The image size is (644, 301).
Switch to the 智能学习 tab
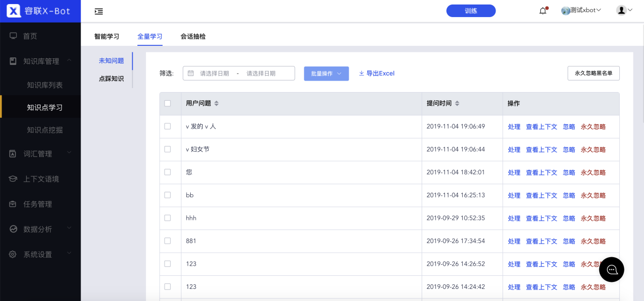107,36
